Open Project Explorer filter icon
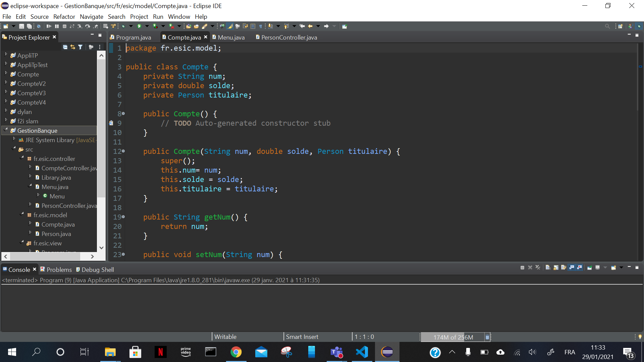644x362 pixels. (x=80, y=47)
